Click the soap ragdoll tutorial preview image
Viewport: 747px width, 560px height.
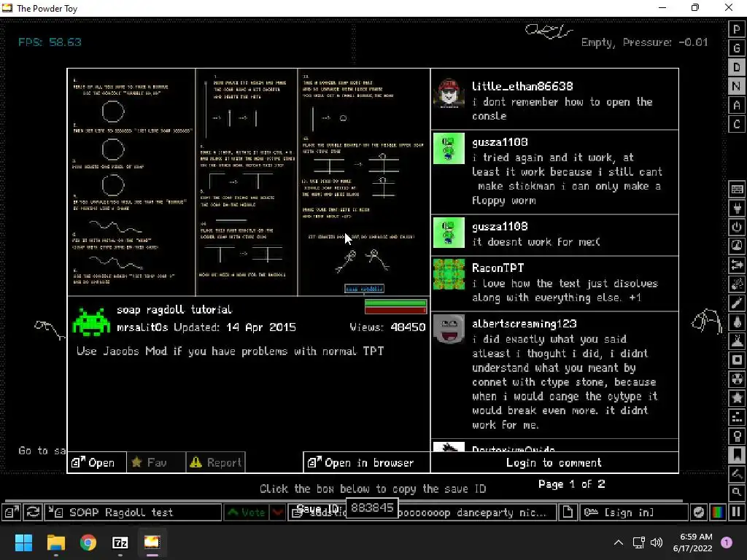[x=248, y=182]
